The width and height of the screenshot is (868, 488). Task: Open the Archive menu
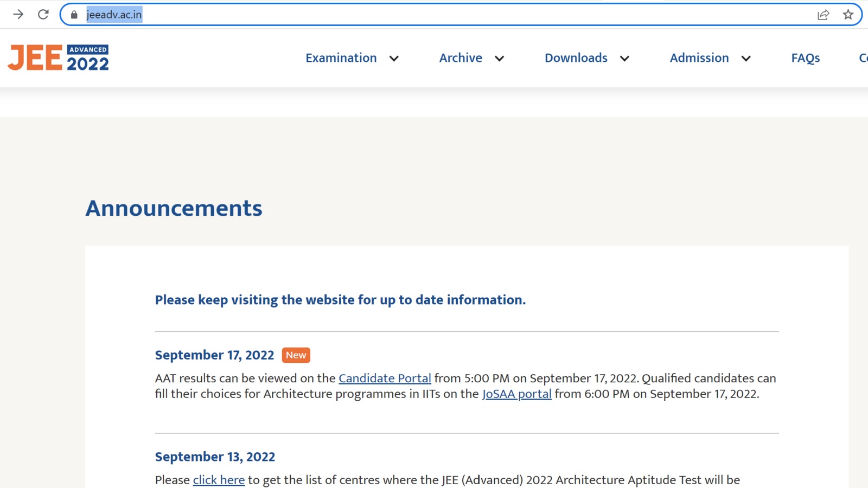point(461,58)
